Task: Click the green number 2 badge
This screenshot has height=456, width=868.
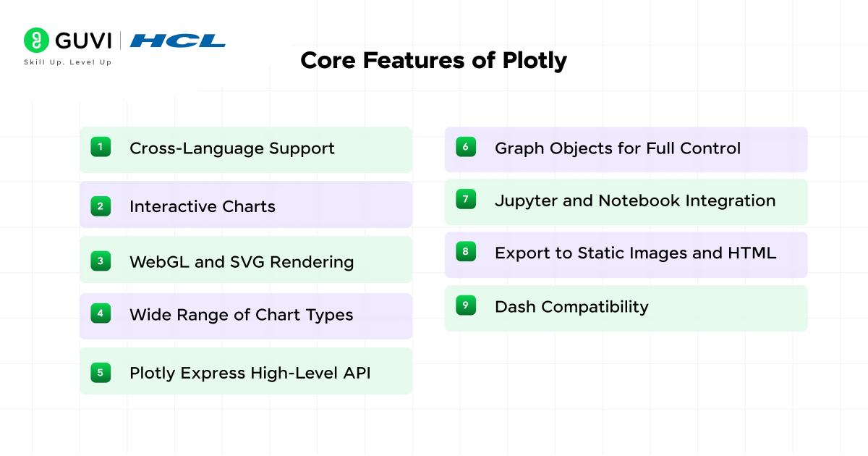Action: [101, 206]
